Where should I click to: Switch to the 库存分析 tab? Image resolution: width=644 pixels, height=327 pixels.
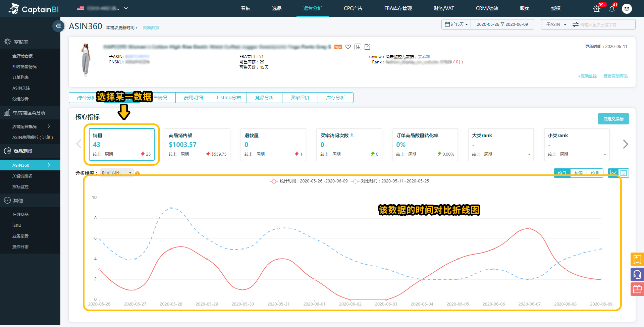(335, 98)
